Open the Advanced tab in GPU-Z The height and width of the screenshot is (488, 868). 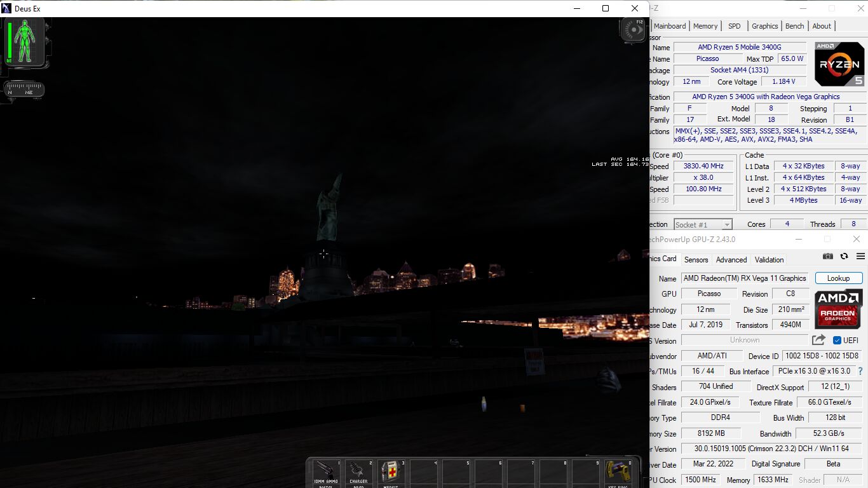coord(731,260)
